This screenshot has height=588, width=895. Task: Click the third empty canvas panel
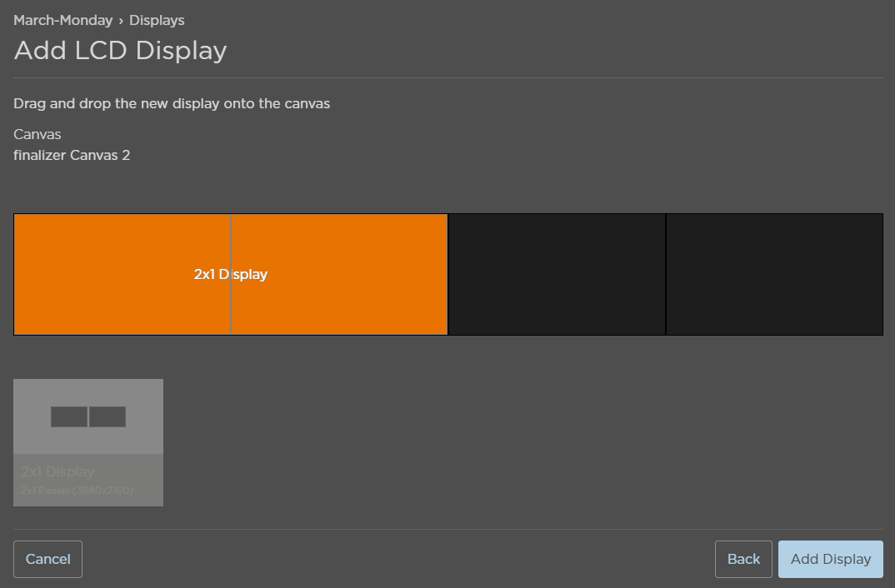pyautogui.click(x=557, y=274)
